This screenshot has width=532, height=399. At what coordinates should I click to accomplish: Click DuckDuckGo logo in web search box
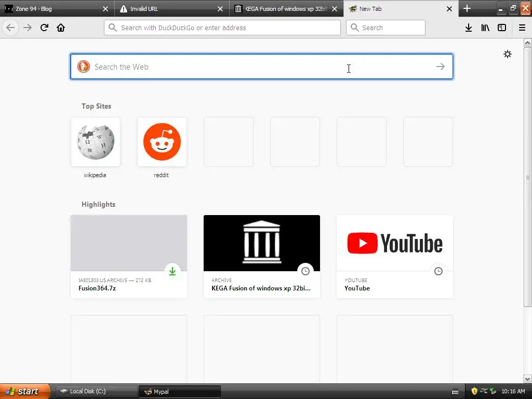(84, 66)
